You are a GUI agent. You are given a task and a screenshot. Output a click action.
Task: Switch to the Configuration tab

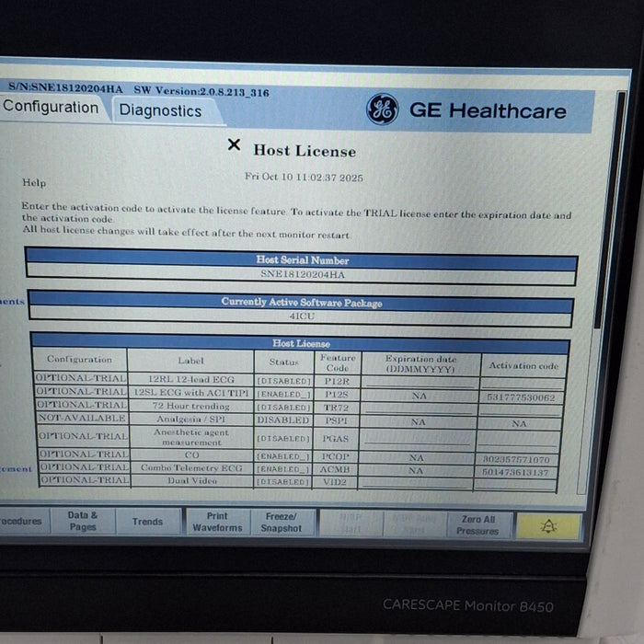coord(51,108)
